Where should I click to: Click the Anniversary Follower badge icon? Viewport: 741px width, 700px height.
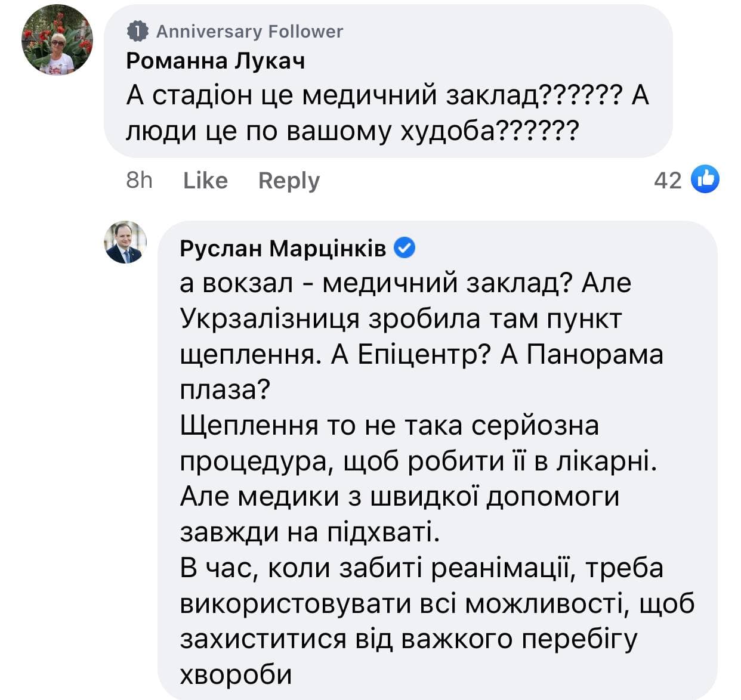pos(138,32)
